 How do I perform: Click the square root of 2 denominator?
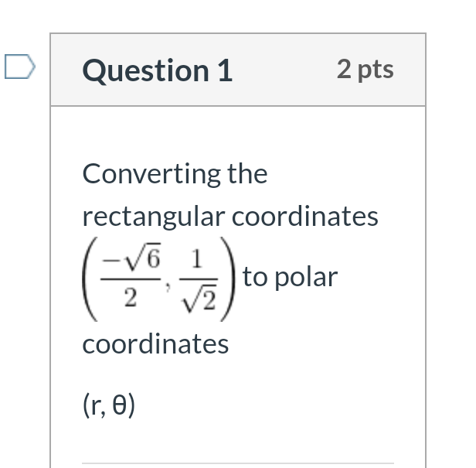click(199, 298)
